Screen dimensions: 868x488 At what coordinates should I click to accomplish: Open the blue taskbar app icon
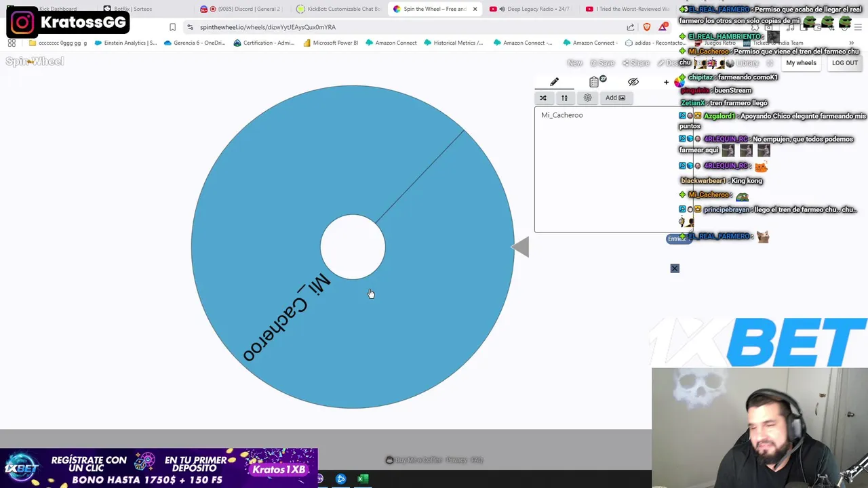341,479
